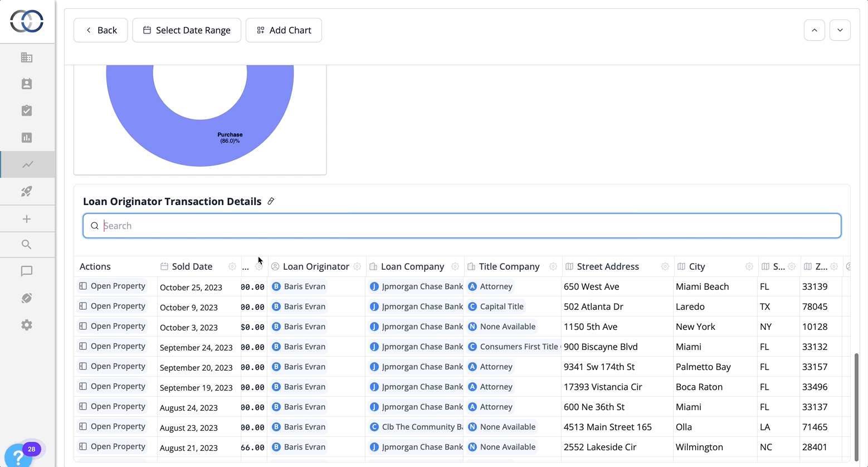This screenshot has height=467, width=868.
Task: Click Baris Evran in October 25 row
Action: pyautogui.click(x=299, y=286)
